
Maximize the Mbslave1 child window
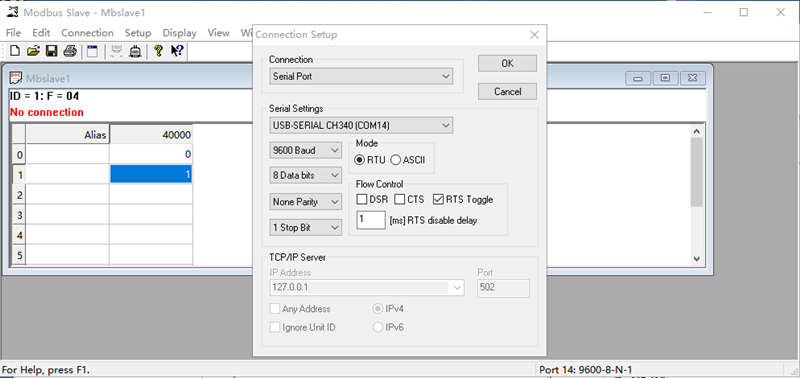(x=665, y=78)
